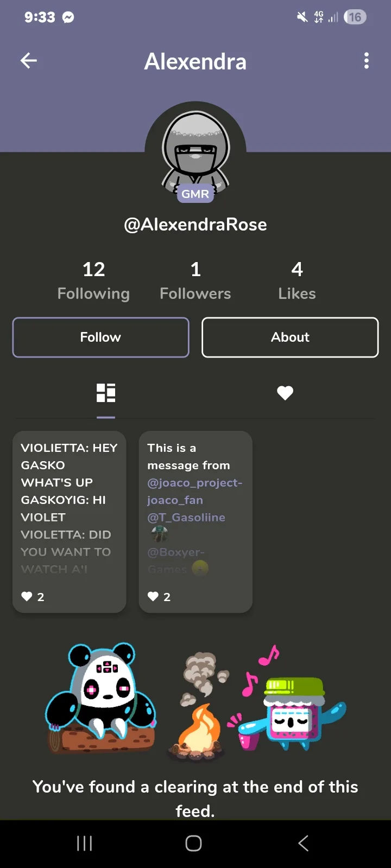View the 12 Following list
Viewport: 391px width, 868px height.
pos(93,280)
